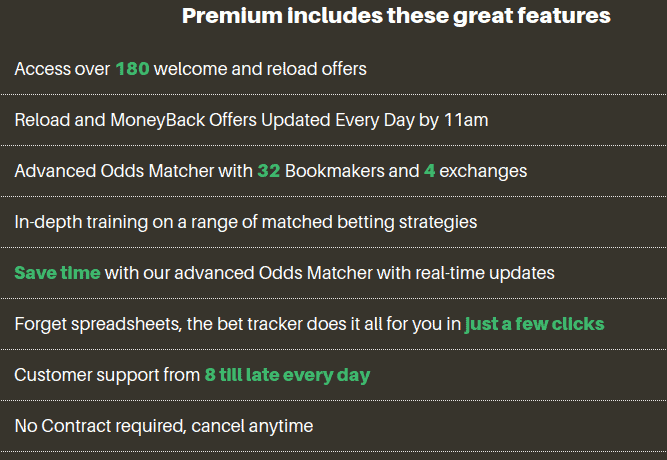Image resolution: width=667 pixels, height=460 pixels.
Task: Click the green '180' number
Action: [x=132, y=69]
